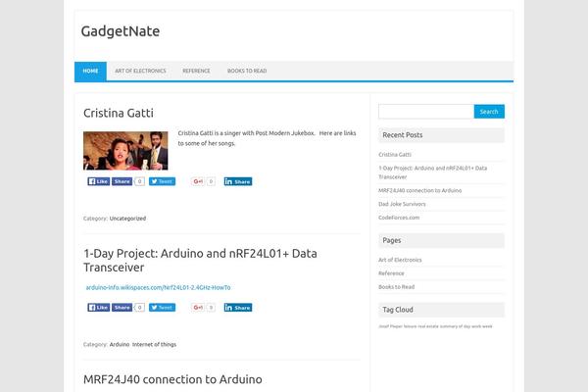Click Google +1 button under 1-Day Project post
588x392 pixels.
coord(198,307)
